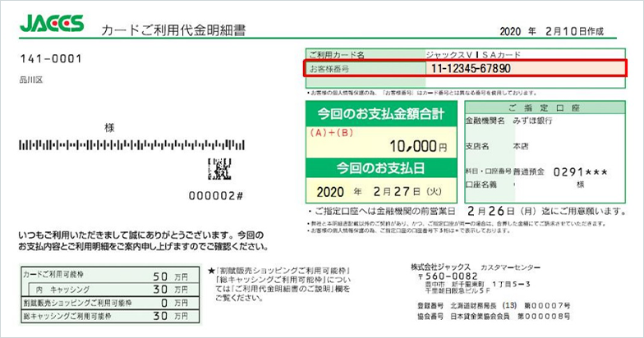Select the payment date 2月27日(火)
The width and height of the screenshot is (644, 338).
coord(407,192)
